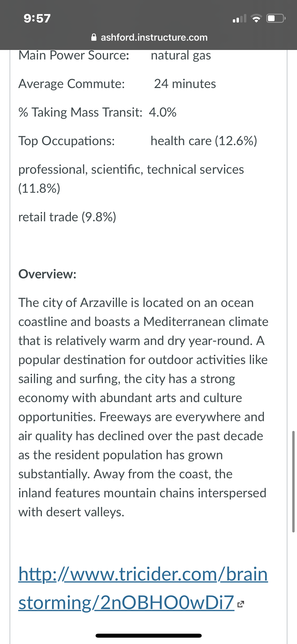
Task: Tap the cellular signal bars icon
Action: click(239, 19)
